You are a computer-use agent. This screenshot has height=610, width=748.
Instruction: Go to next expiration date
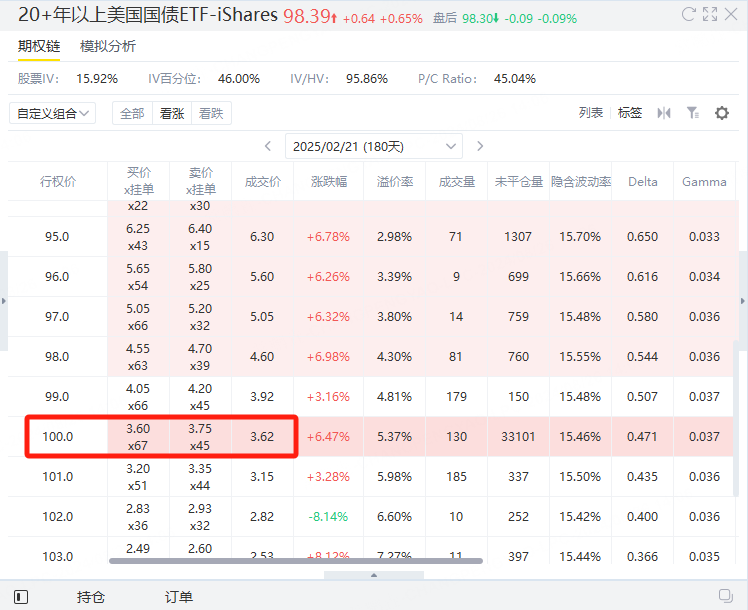point(480,146)
